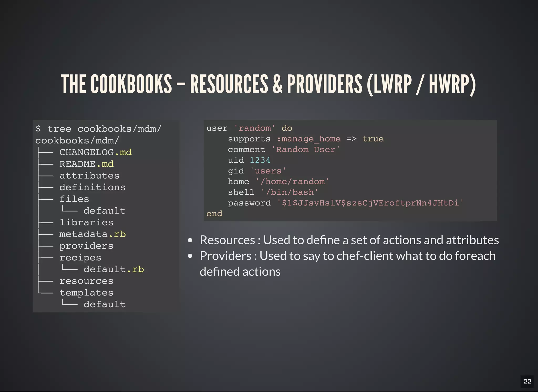Click the uid value 1234
The image size is (538, 392).
click(260, 160)
